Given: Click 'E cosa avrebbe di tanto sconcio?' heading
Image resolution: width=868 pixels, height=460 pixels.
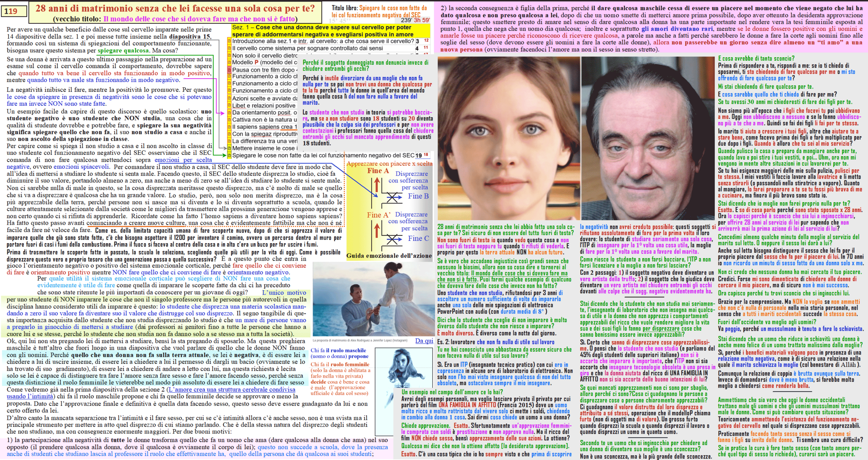Looking at the screenshot, I should [756, 58].
